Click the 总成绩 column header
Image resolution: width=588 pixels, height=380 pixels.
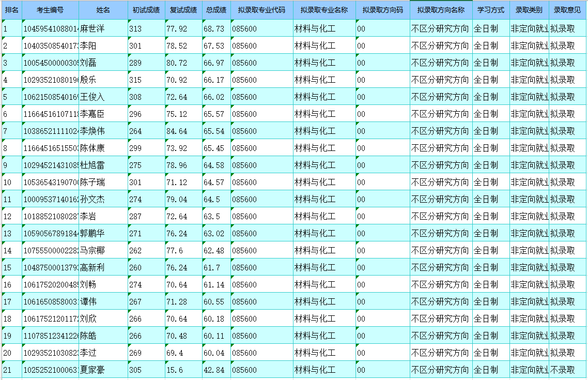(x=216, y=10)
